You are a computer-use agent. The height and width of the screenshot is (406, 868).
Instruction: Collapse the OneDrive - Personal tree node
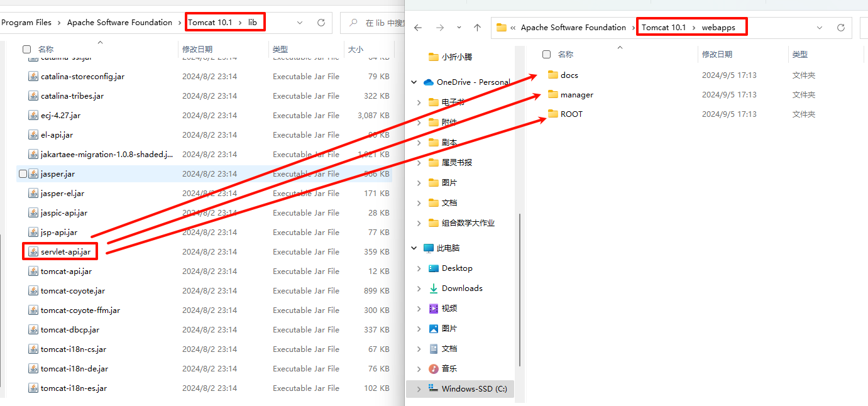click(x=414, y=82)
